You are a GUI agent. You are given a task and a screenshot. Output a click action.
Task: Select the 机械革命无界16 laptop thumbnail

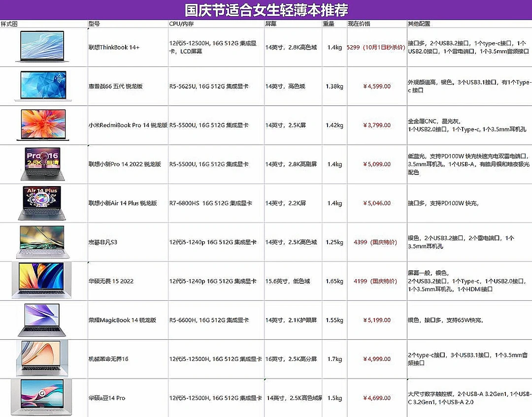(x=42, y=358)
